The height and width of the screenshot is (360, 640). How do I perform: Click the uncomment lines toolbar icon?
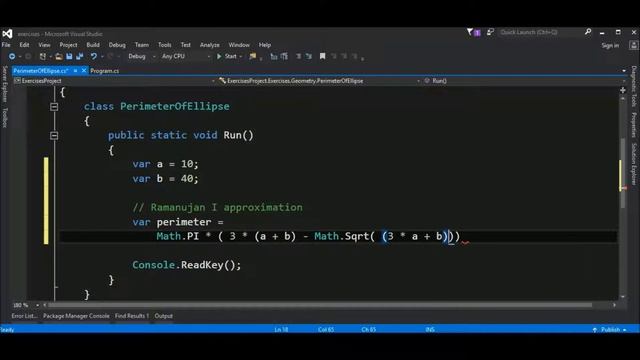point(309,56)
